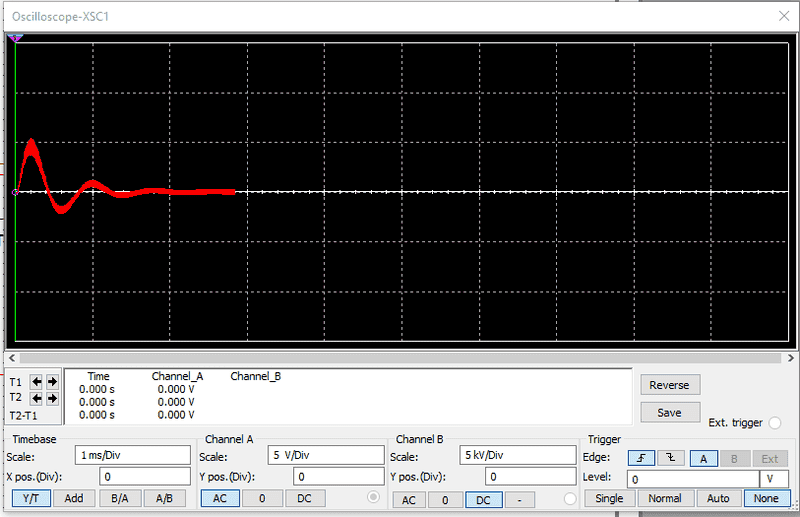The width and height of the screenshot is (800, 517).
Task: Set Channel B coupling to DC
Action: tap(484, 499)
